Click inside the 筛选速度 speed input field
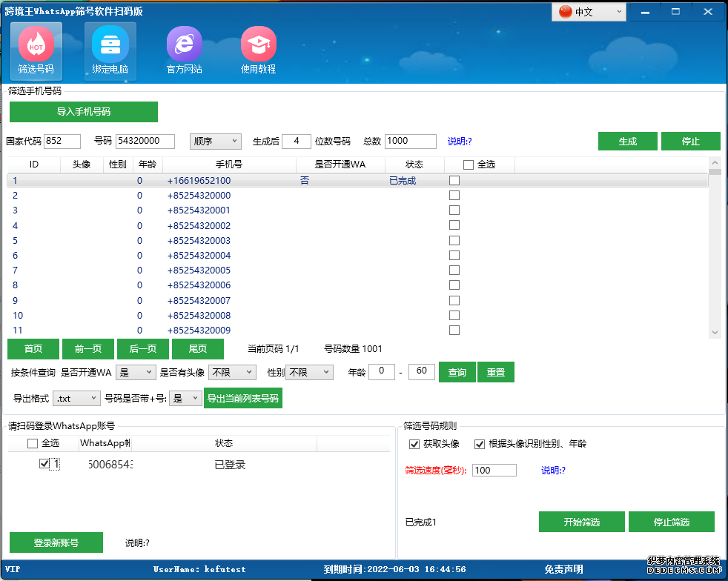 (494, 470)
